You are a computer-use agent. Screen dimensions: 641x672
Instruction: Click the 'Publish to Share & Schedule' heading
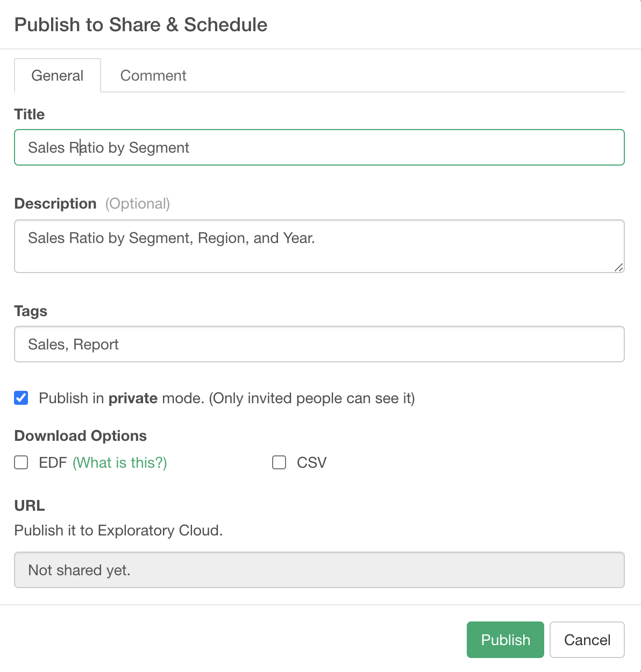(141, 25)
